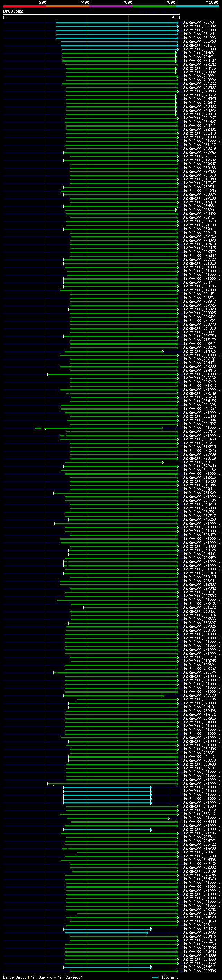
Task: Select the UniRef100_A0L463 label
Action: (x=199, y=439)
